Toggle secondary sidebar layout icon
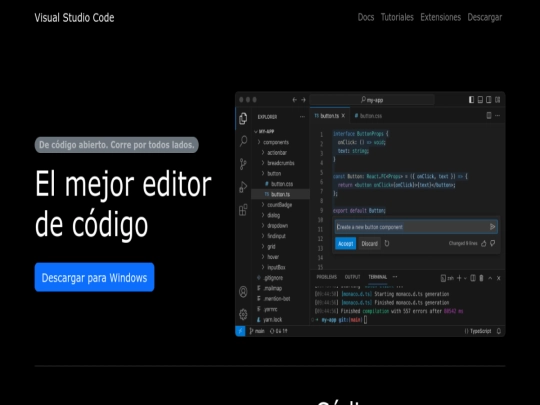The height and width of the screenshot is (405, 540). pos(489,100)
